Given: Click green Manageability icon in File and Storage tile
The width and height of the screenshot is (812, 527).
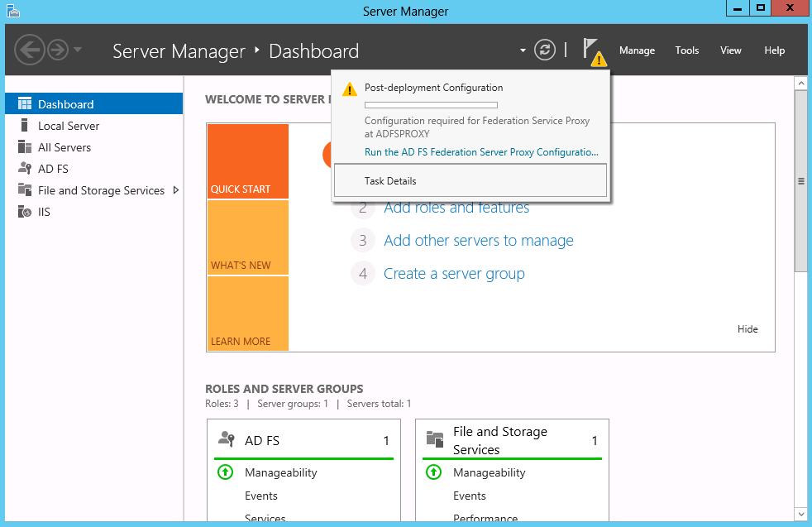Looking at the screenshot, I should point(433,472).
